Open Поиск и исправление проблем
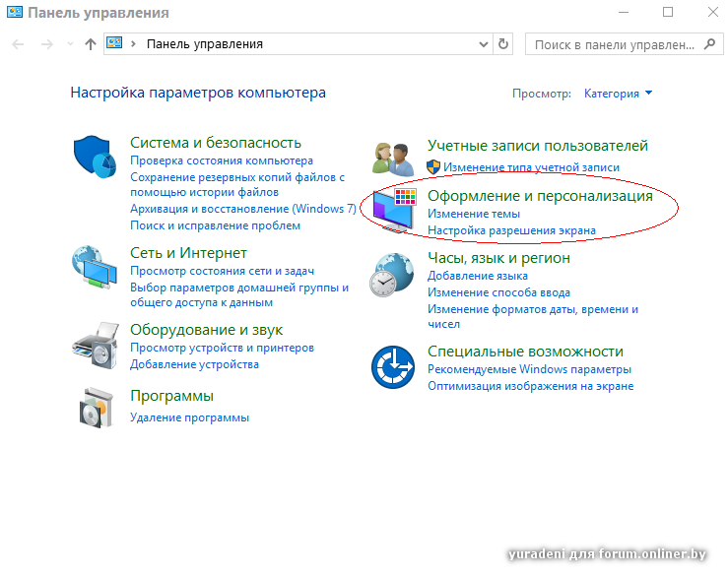 pyautogui.click(x=216, y=225)
